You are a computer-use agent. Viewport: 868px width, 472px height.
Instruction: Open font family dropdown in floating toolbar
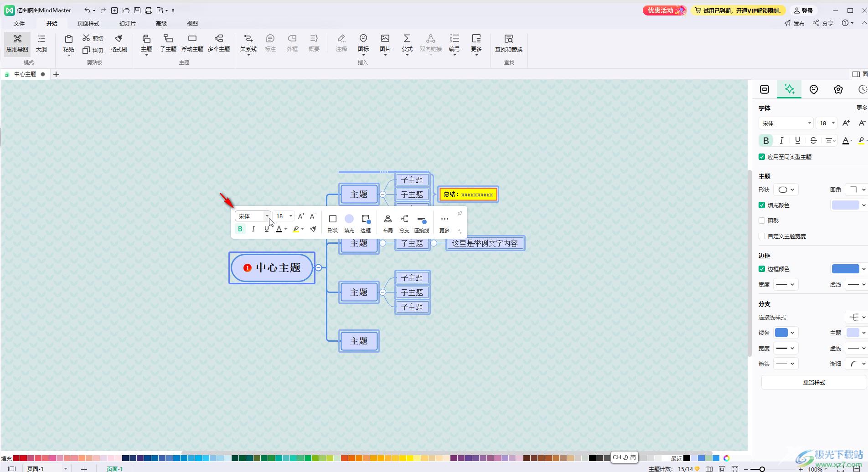pyautogui.click(x=267, y=216)
